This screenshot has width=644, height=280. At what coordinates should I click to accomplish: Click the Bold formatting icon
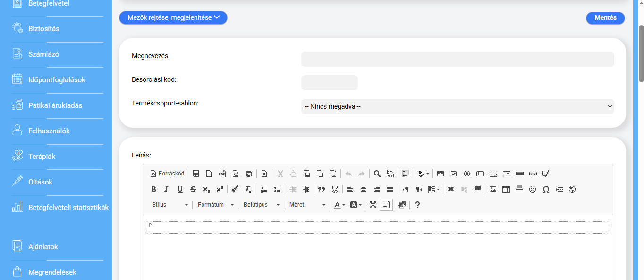tap(153, 189)
